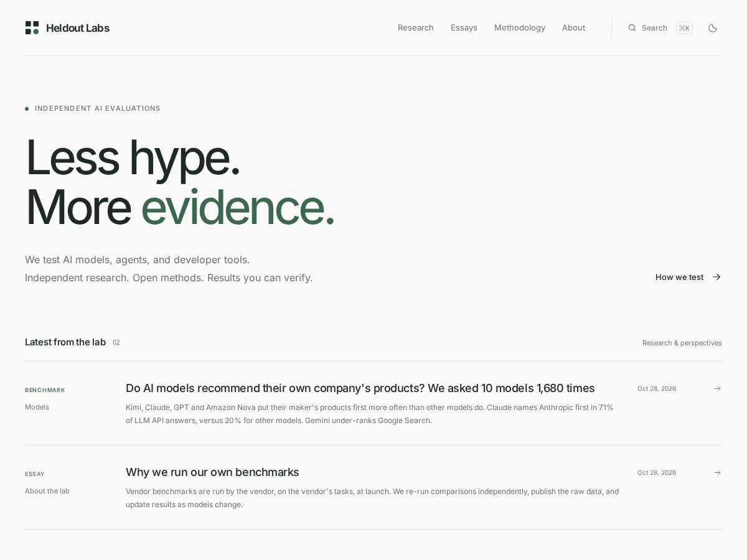
Task: Open the Methodology menu item
Action: coord(520,28)
